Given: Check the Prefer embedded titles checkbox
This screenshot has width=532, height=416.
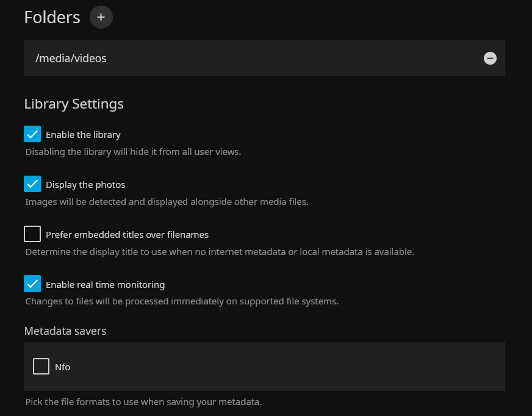Looking at the screenshot, I should click(x=32, y=234).
